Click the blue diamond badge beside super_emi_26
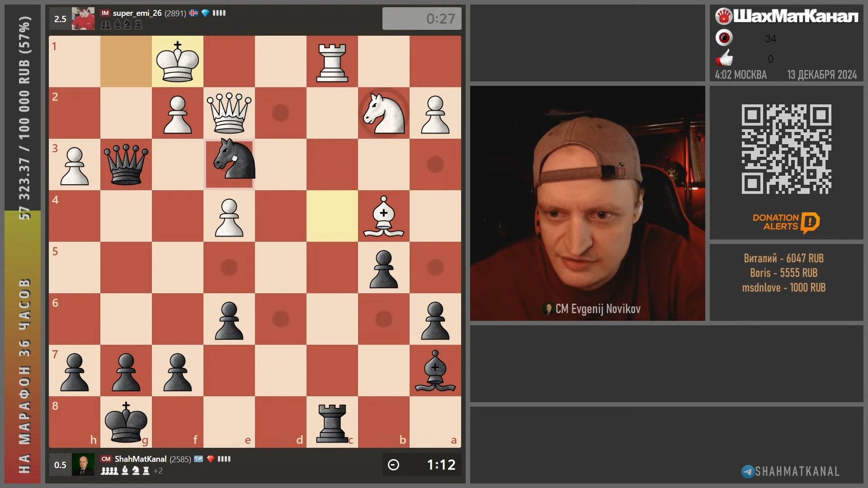The image size is (868, 488). [206, 13]
